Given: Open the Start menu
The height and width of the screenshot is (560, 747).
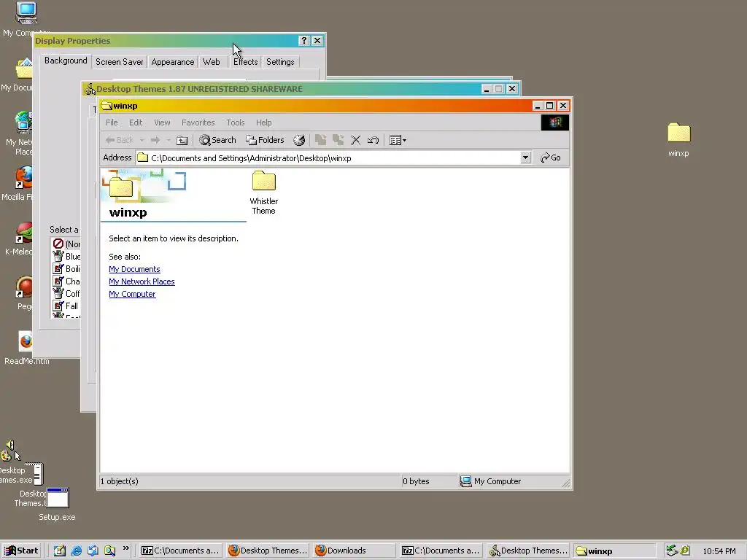Looking at the screenshot, I should 21,551.
